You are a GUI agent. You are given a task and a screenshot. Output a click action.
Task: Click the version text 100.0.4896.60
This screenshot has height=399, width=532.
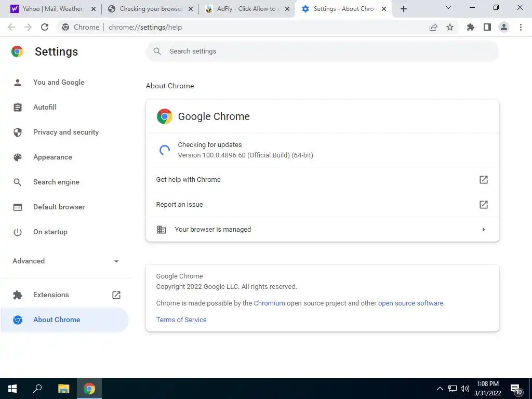245,155
